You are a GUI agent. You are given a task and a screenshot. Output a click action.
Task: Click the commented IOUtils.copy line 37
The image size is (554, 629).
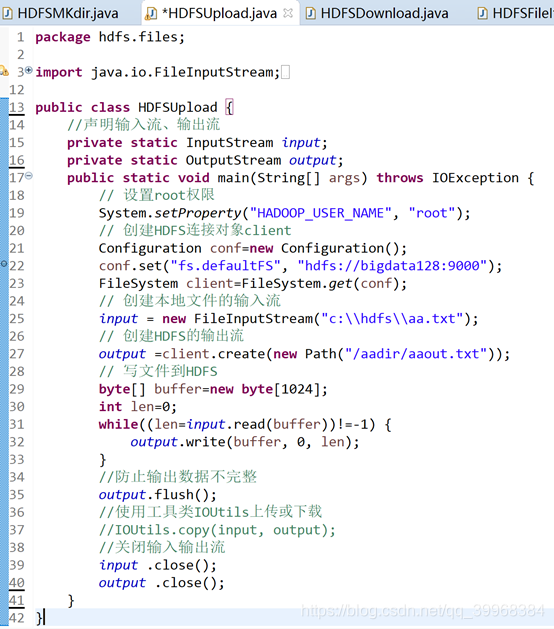point(217,530)
